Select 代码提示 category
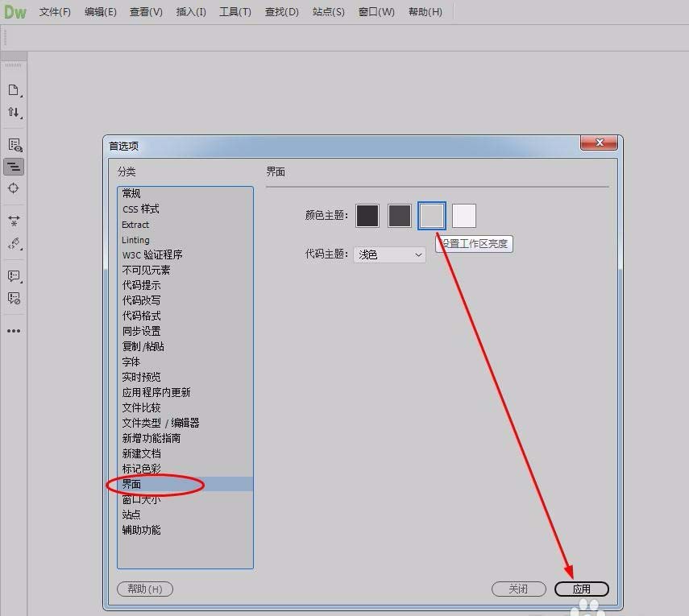The image size is (689, 616). tap(185, 285)
